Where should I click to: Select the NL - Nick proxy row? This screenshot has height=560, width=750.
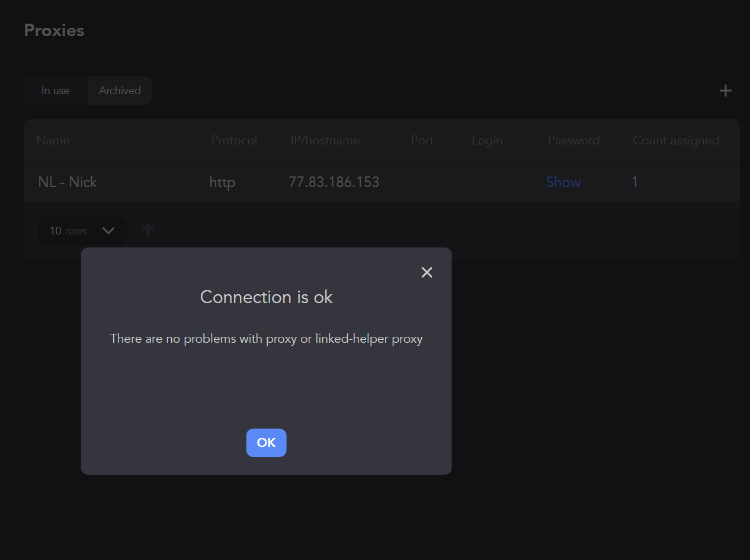point(68,182)
